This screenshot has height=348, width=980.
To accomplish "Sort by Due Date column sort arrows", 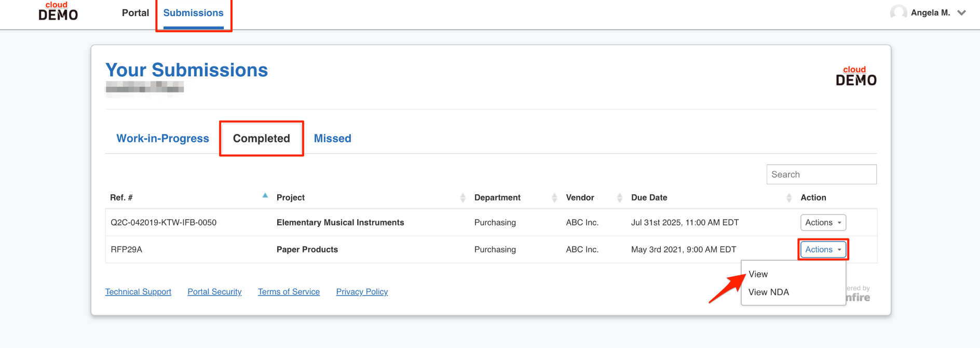I will click(789, 198).
